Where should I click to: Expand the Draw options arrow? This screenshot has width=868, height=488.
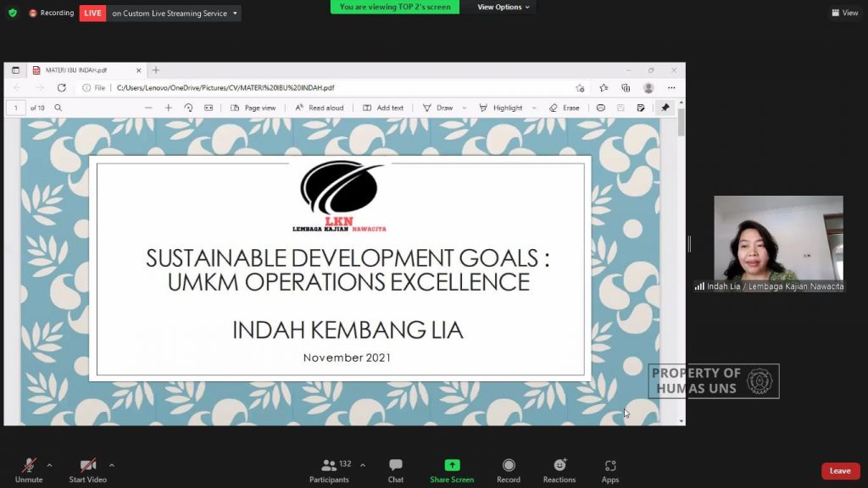[465, 108]
